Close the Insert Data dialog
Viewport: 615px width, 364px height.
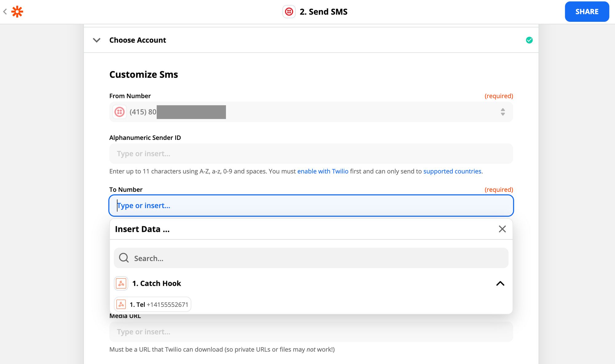click(502, 229)
